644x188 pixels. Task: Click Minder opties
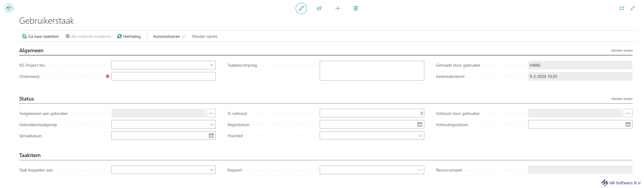pyautogui.click(x=205, y=37)
